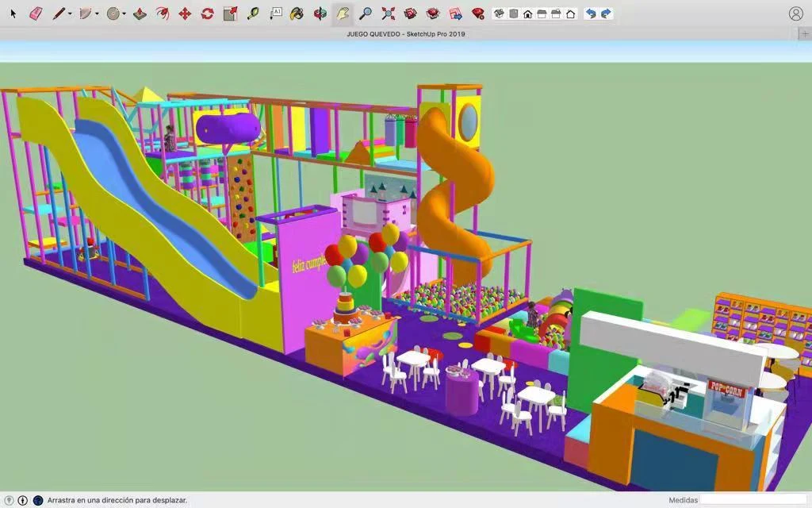Image resolution: width=812 pixels, height=508 pixels.
Task: Expand the Arc tool dropdown arrow
Action: tap(97, 14)
